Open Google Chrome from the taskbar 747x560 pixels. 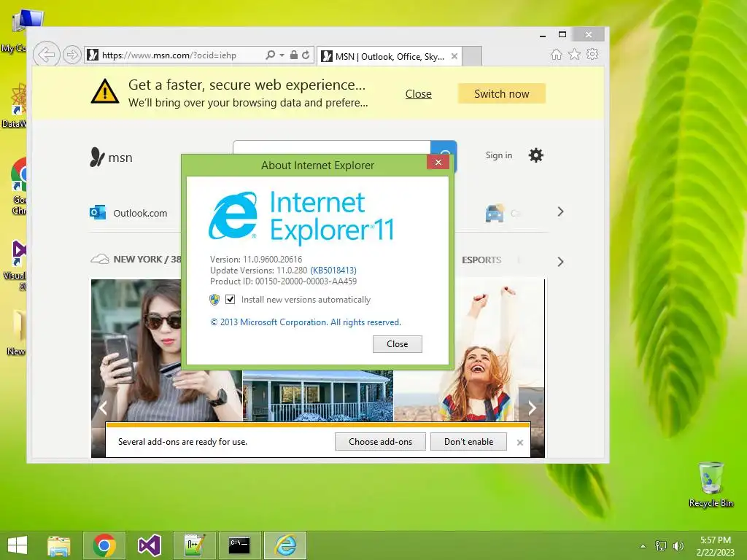[x=104, y=545]
